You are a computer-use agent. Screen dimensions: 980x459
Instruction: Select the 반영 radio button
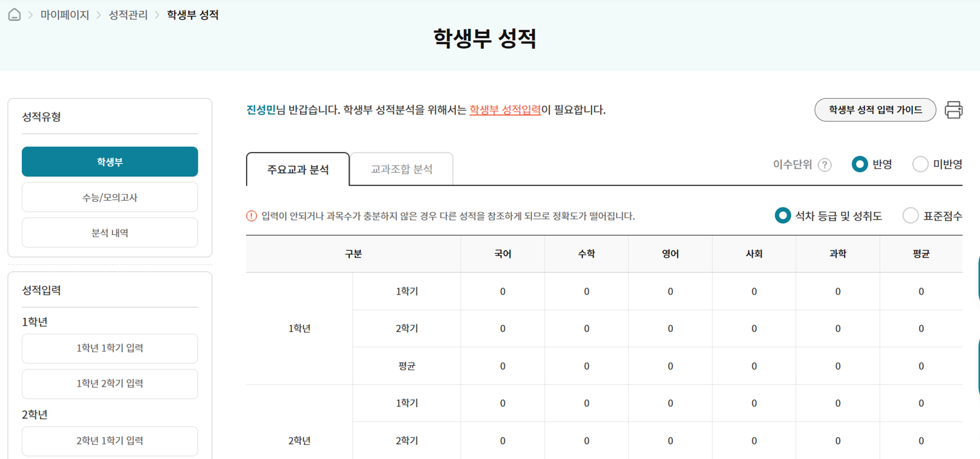(x=860, y=165)
